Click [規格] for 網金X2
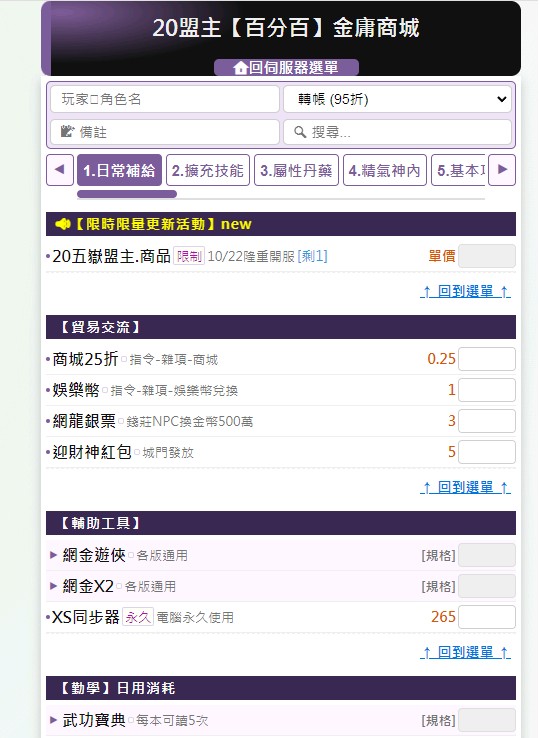The width and height of the screenshot is (539, 738). (438, 587)
